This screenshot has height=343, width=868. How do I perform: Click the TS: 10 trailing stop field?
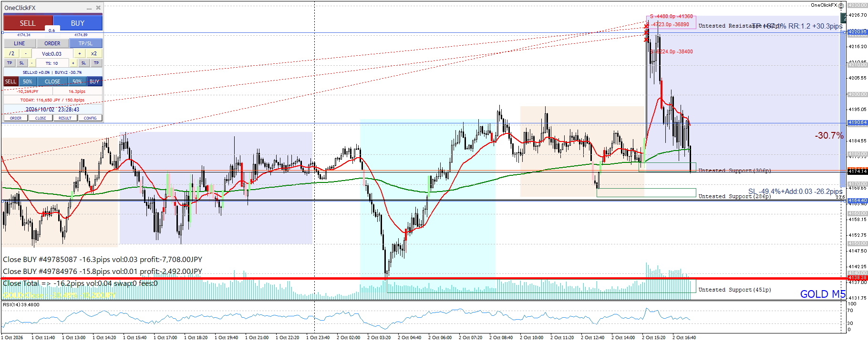[52, 63]
